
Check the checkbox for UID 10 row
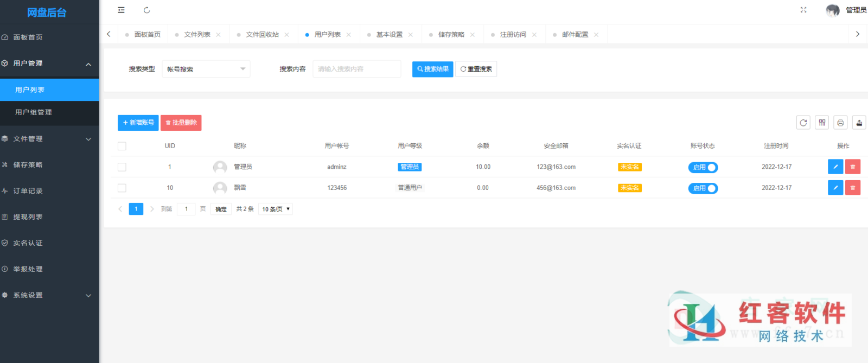[x=122, y=188]
